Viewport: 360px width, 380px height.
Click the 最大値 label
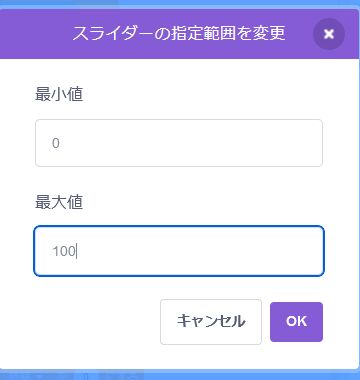(59, 203)
